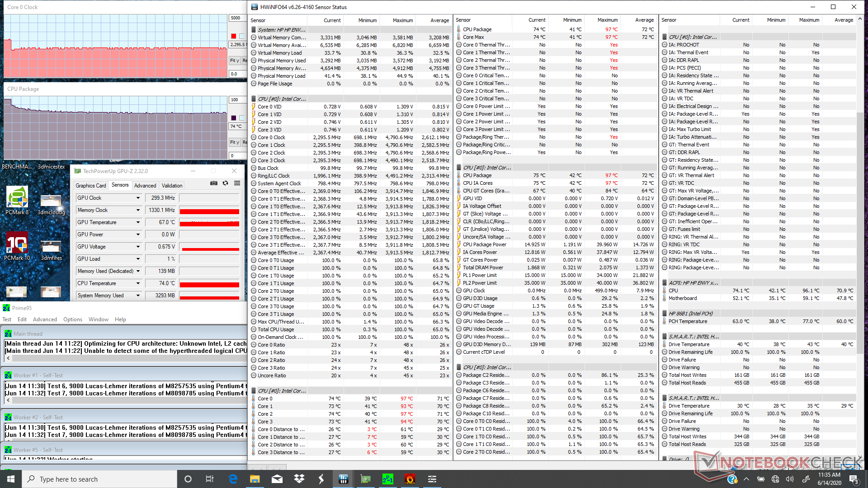Switch to the Graphics Card tab

tap(91, 185)
